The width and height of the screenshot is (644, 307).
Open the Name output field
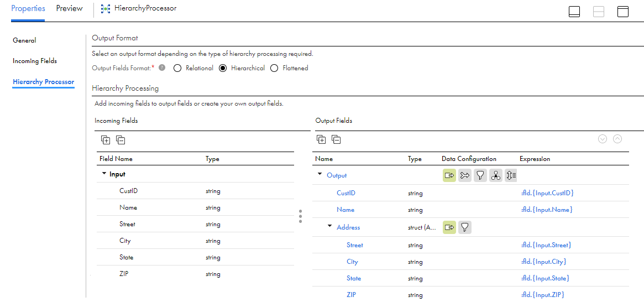coord(345,210)
